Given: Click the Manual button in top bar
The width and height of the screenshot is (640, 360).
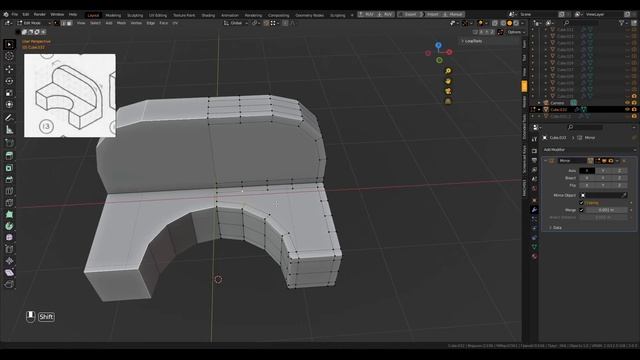Looking at the screenshot, I should 453,14.
